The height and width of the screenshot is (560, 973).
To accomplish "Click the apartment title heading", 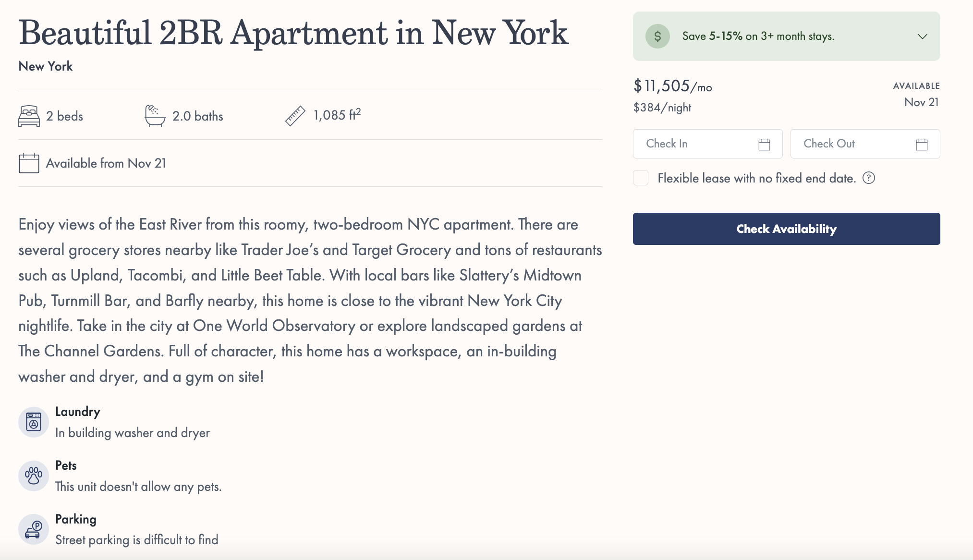I will [x=293, y=33].
